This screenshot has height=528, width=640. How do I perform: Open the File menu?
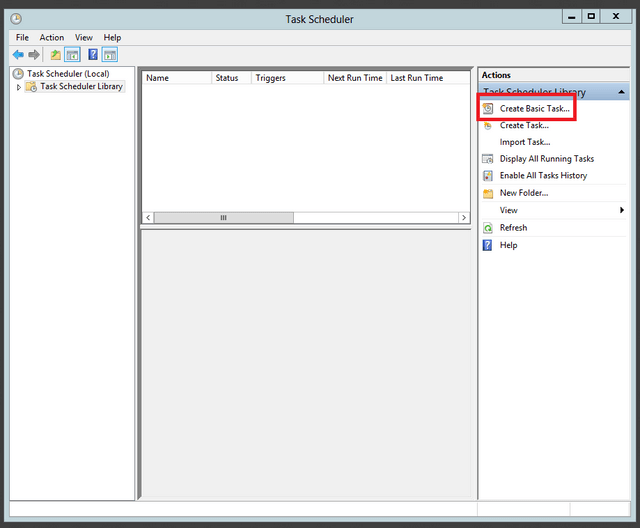tap(22, 38)
